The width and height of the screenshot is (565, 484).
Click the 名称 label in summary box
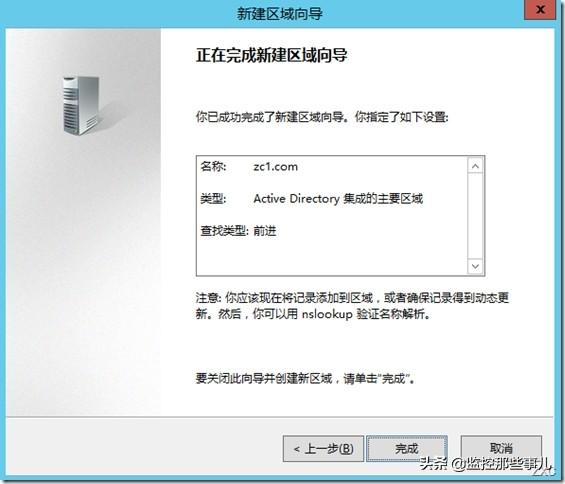coord(213,166)
